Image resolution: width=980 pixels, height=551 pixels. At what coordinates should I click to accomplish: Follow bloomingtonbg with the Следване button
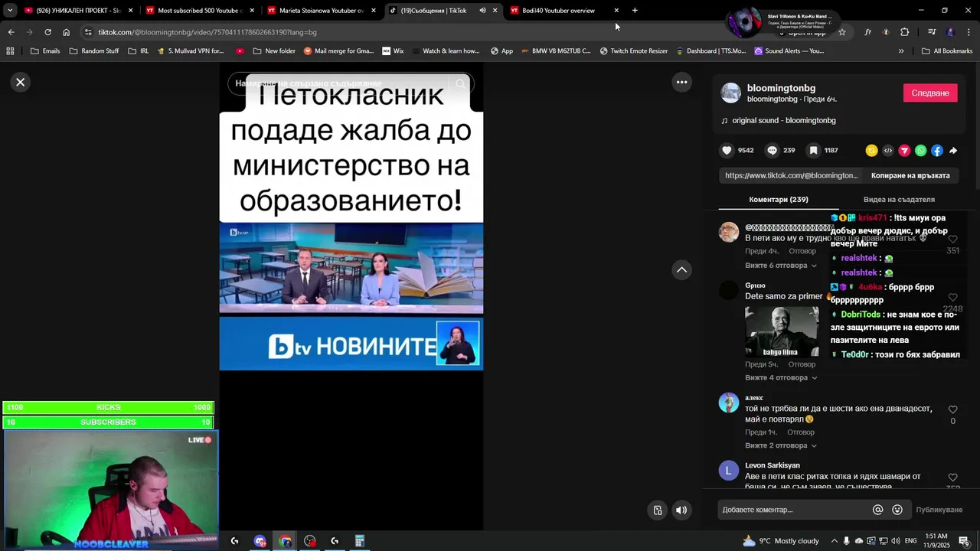pyautogui.click(x=930, y=93)
